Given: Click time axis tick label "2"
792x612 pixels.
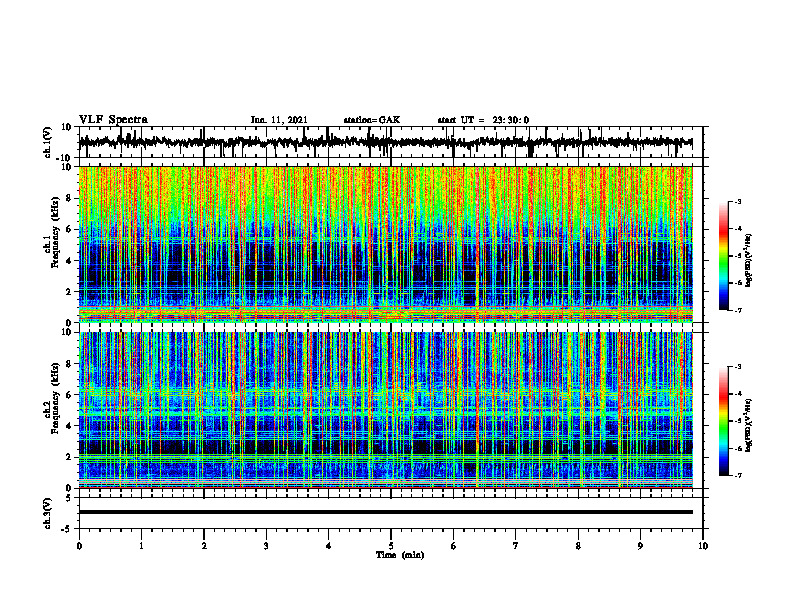Looking at the screenshot, I should coord(204,545).
